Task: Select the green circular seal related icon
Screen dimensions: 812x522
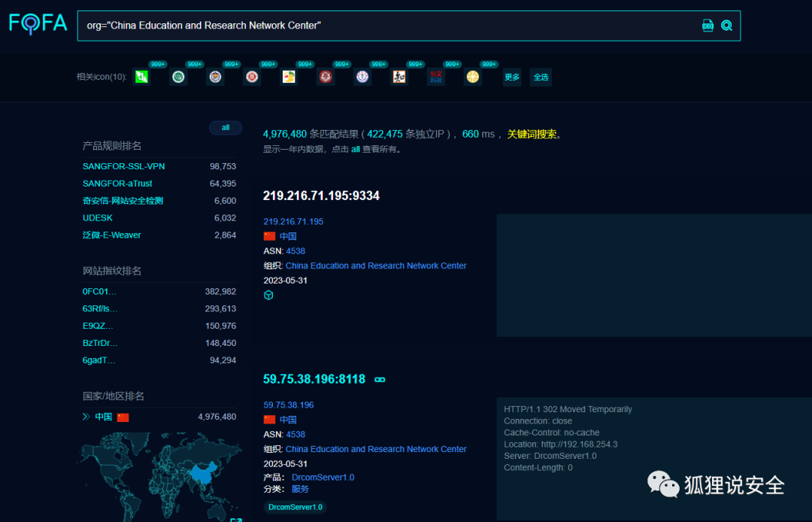Action: point(178,77)
